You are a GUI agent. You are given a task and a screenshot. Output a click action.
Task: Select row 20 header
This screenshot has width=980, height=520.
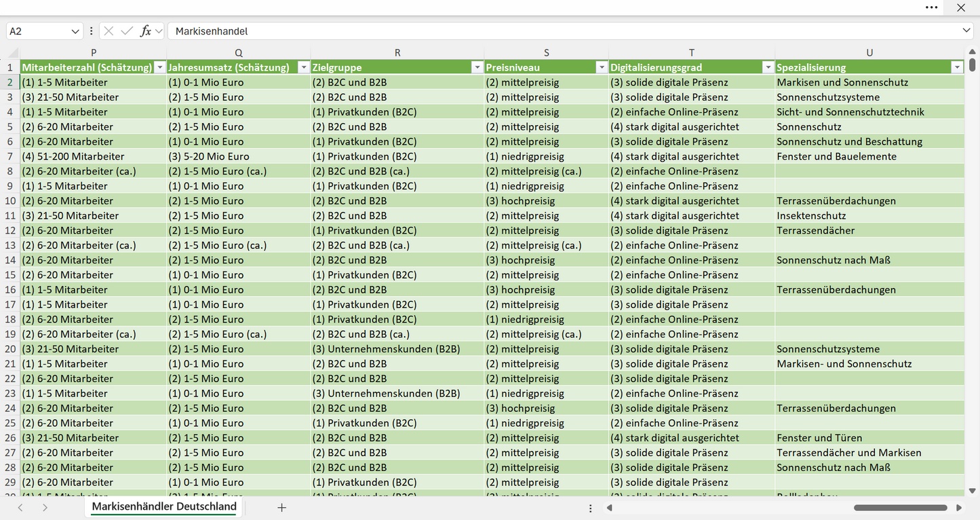point(10,349)
